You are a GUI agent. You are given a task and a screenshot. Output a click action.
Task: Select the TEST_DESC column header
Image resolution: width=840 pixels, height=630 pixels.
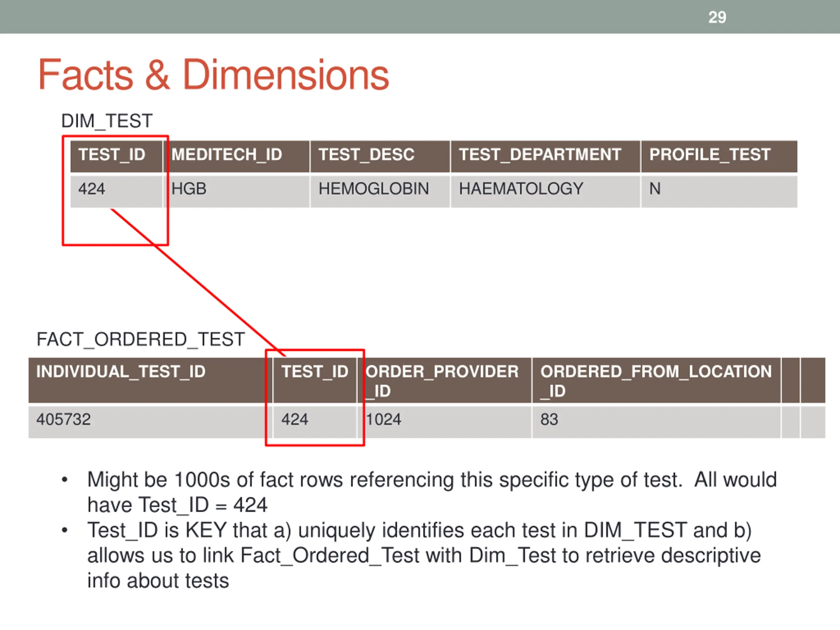click(x=380, y=156)
